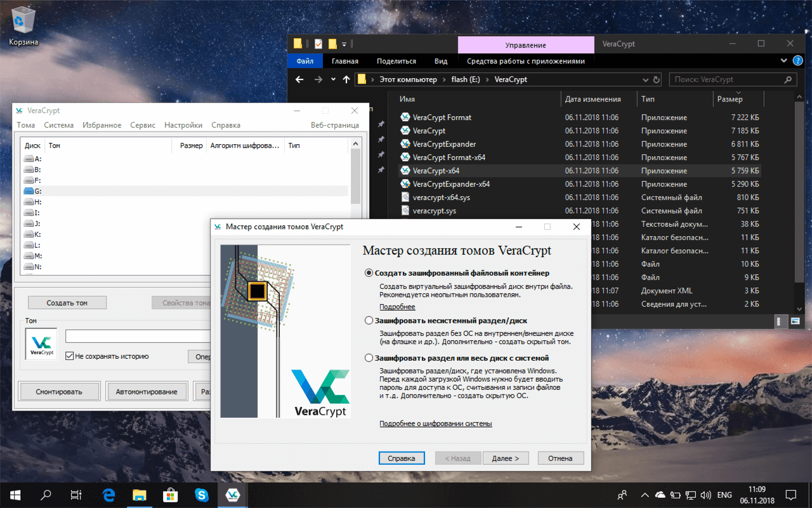Image resolution: width=812 pixels, height=508 pixels.
Task: Select the VeraCrypt Format application icon
Action: pos(405,117)
